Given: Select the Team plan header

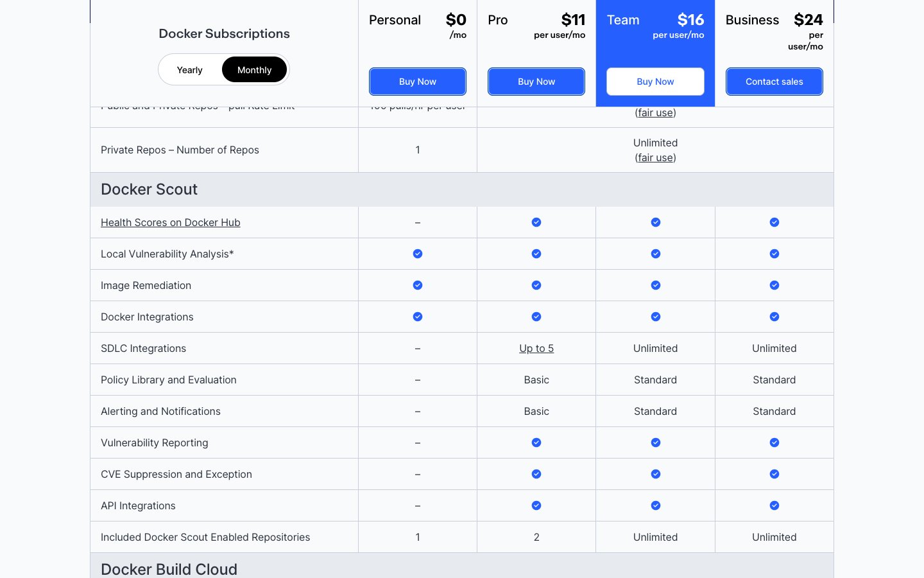Looking at the screenshot, I should pyautogui.click(x=623, y=20).
